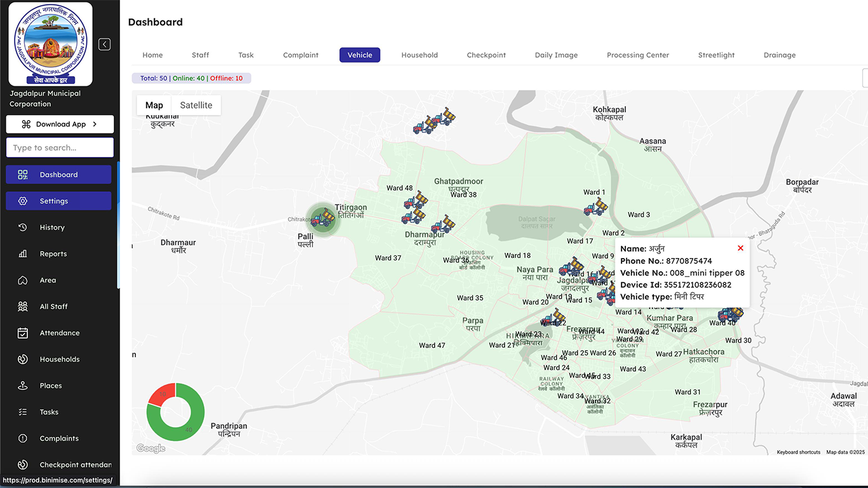The height and width of the screenshot is (488, 868).
Task: Select the Vehicle tab
Action: (x=360, y=55)
